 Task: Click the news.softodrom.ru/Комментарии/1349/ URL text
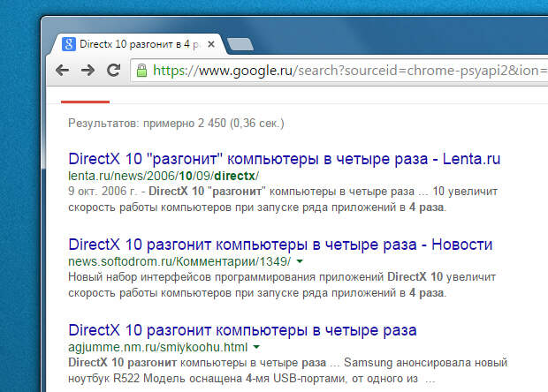point(179,261)
